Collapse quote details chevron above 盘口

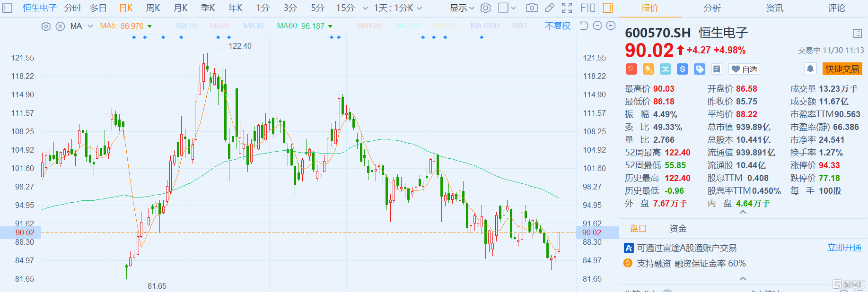point(743,213)
